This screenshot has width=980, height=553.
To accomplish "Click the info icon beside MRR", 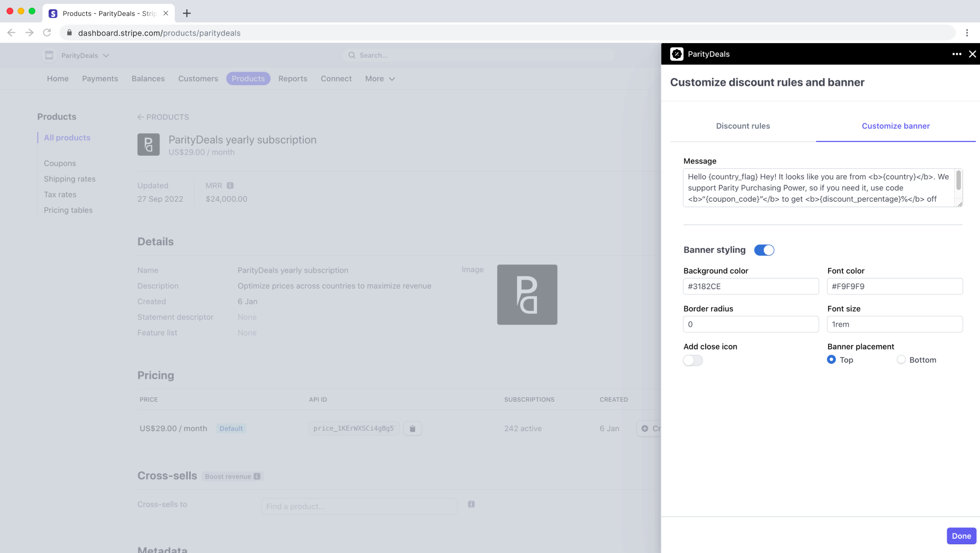I will tap(230, 185).
